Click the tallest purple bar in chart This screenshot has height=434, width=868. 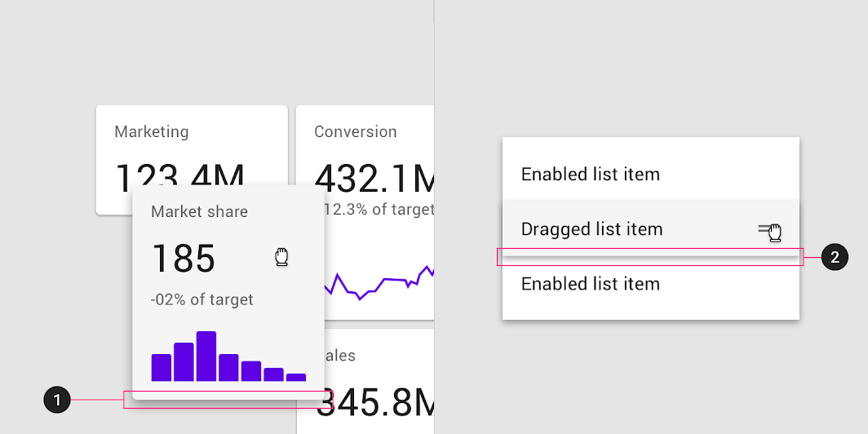click(x=206, y=356)
